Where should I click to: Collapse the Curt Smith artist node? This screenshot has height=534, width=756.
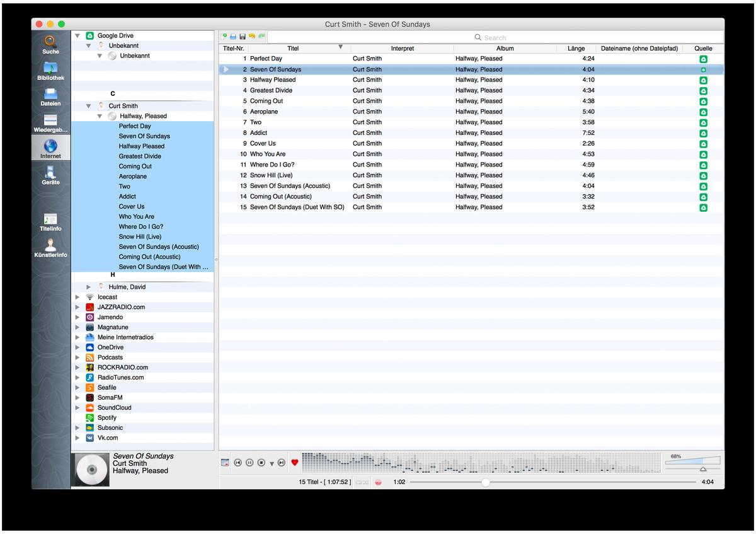(x=89, y=106)
